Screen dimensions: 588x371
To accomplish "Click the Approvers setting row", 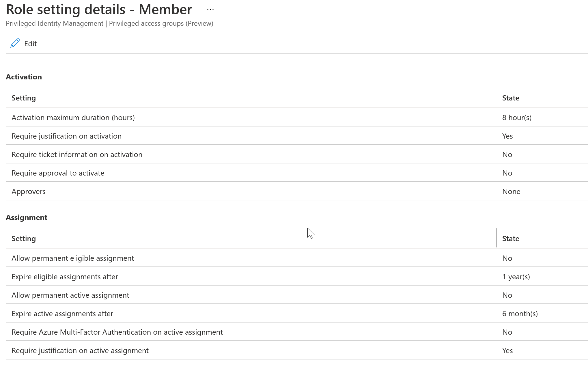I will [x=29, y=191].
